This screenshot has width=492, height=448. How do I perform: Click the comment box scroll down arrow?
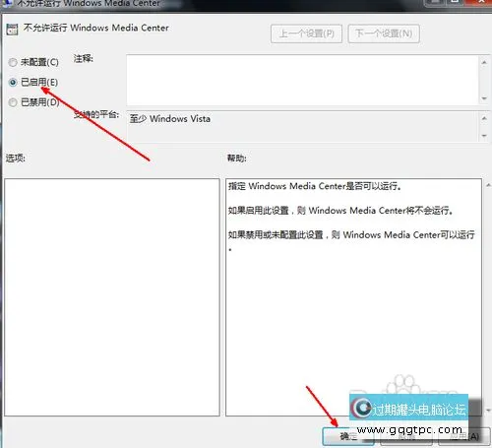coord(484,98)
